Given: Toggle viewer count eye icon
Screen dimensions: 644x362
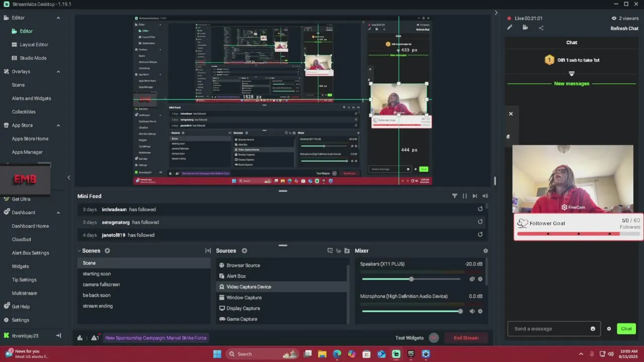Looking at the screenshot, I should tap(614, 19).
